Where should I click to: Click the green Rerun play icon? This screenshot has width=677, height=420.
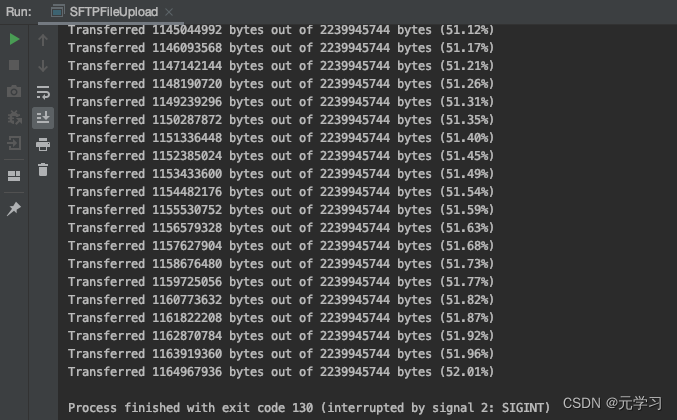[x=14, y=39]
